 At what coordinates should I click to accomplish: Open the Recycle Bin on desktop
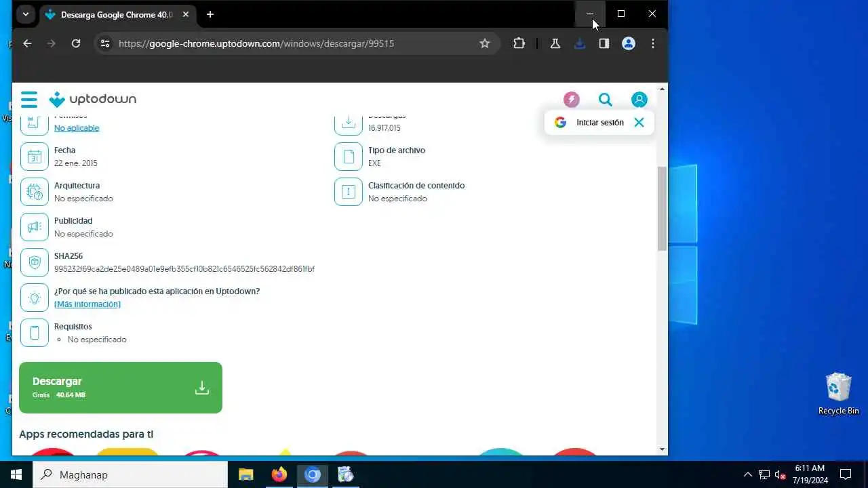click(839, 394)
